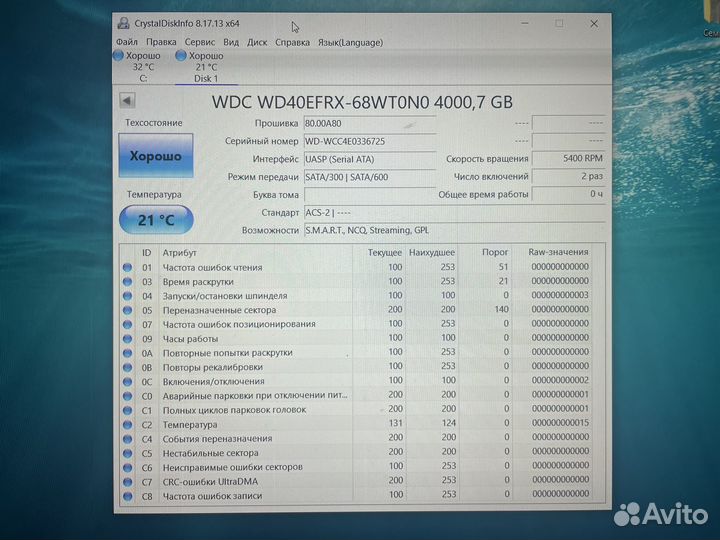
Task: Select the CRC-ошибки UltraDMA row
Action: (x=356, y=482)
